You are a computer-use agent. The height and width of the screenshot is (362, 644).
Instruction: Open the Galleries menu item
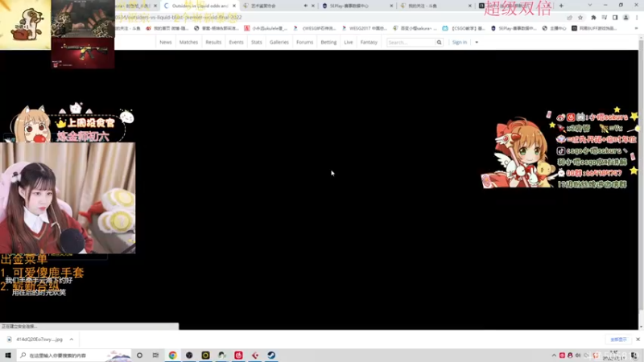(x=279, y=43)
